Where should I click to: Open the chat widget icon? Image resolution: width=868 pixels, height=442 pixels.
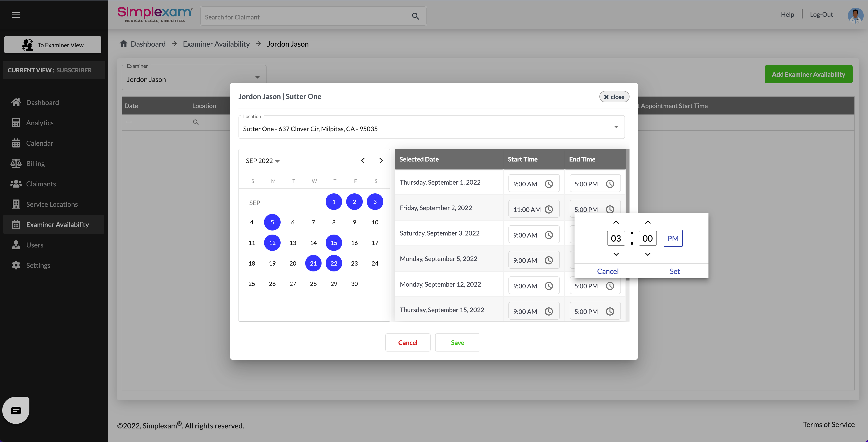coord(16,410)
